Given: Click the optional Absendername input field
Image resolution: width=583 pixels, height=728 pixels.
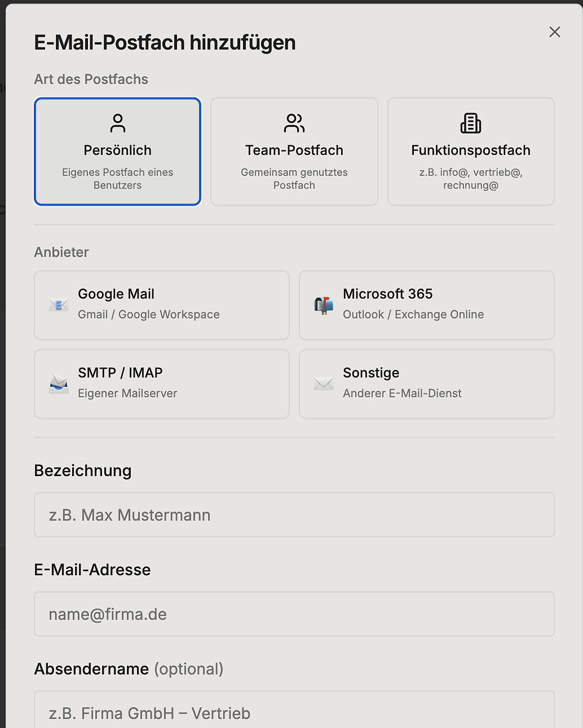Looking at the screenshot, I should click(294, 712).
